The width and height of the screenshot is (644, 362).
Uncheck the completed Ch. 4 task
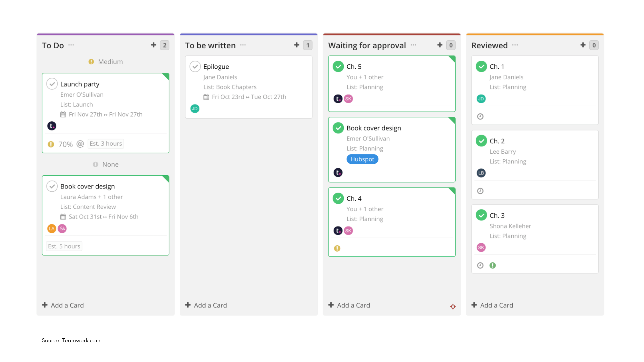[x=338, y=198]
